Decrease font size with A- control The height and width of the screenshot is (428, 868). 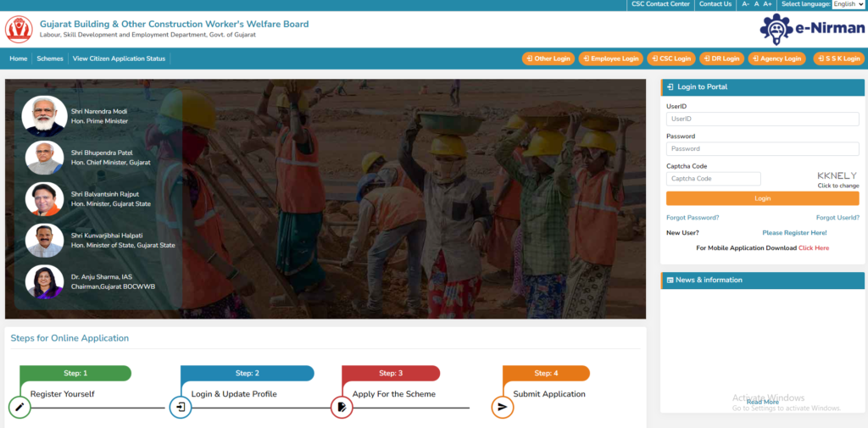746,4
